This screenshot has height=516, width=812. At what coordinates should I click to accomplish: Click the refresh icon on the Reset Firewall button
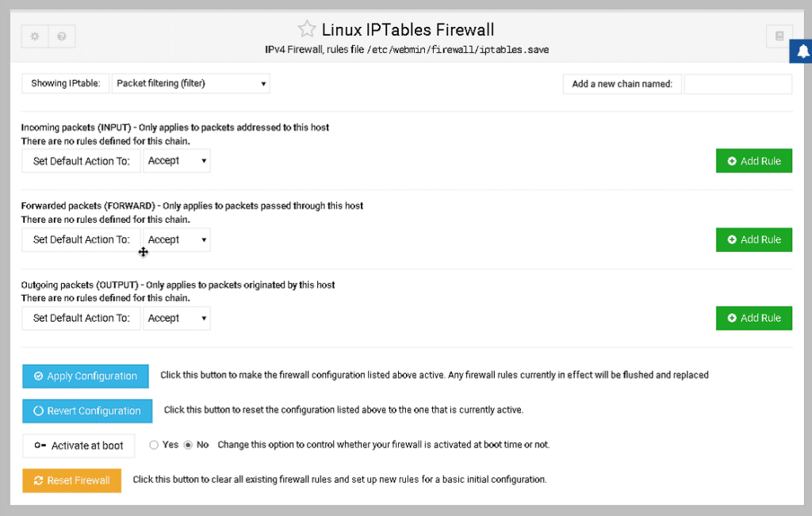click(x=36, y=480)
